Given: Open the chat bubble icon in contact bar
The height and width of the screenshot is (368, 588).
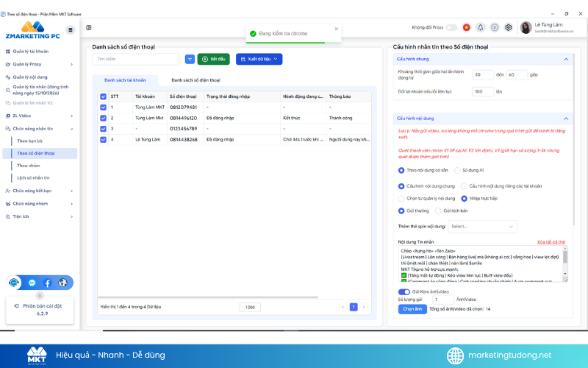Looking at the screenshot, I should coord(32,283).
